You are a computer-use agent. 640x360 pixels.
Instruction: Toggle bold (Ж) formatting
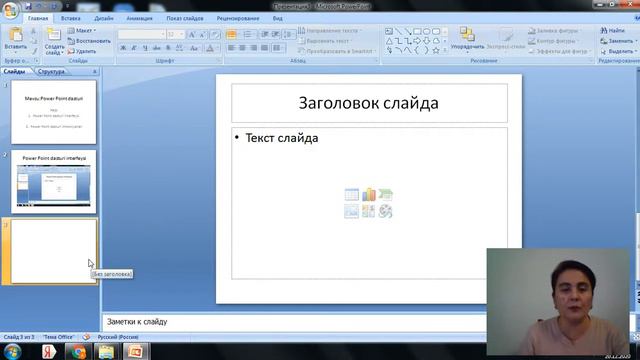[123, 48]
